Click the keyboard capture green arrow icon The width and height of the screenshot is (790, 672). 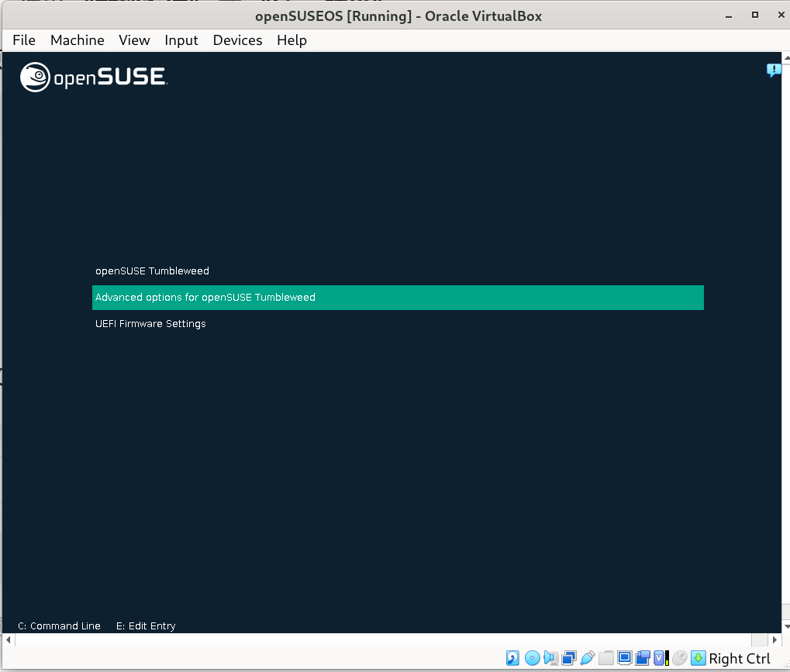(698, 658)
